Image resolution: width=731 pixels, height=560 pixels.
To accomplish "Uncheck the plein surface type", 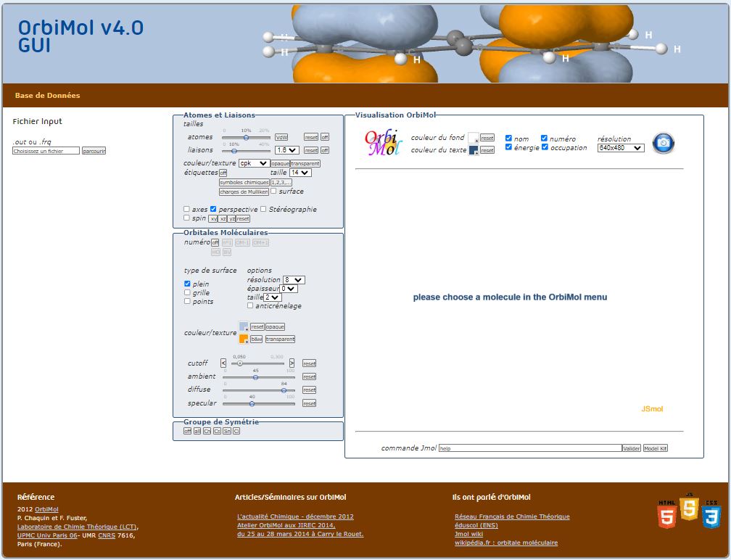I will pos(187,284).
